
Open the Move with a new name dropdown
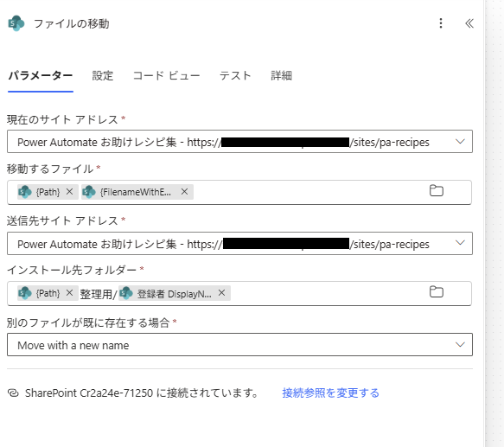coord(239,345)
